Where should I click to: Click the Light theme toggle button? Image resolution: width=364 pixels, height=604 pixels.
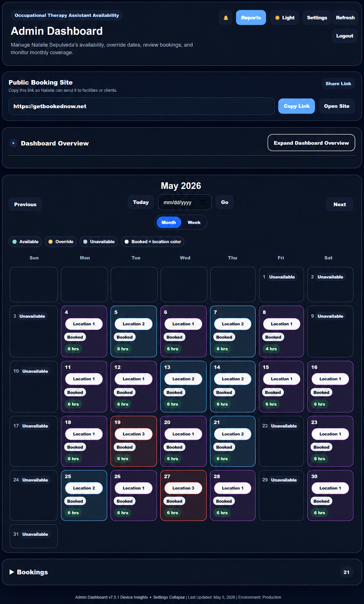(284, 18)
